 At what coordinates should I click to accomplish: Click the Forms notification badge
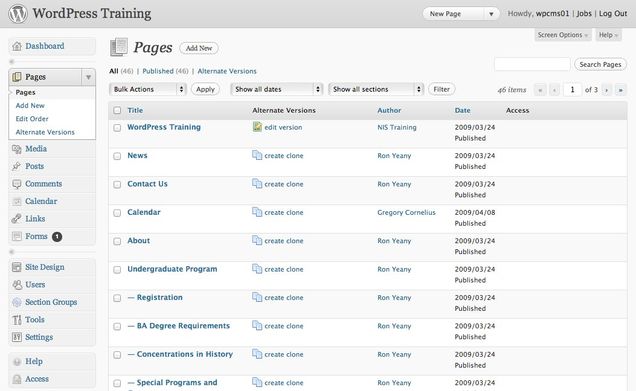(57, 236)
